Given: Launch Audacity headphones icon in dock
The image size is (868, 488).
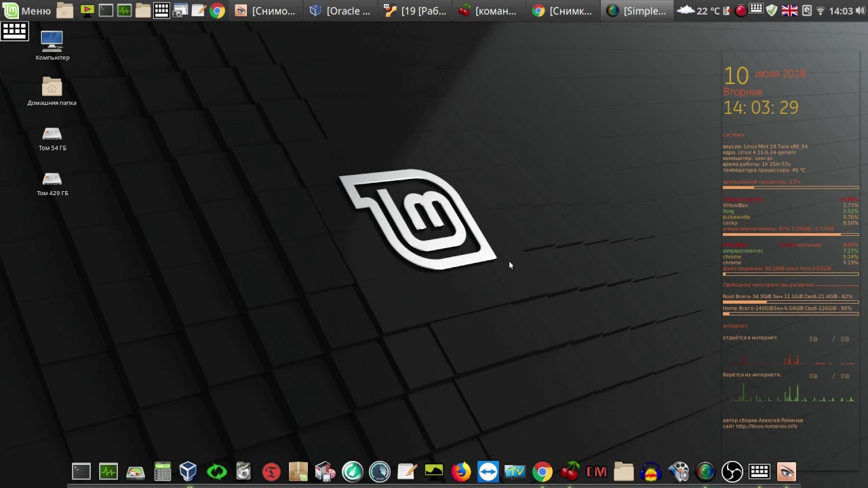Looking at the screenshot, I should [651, 471].
